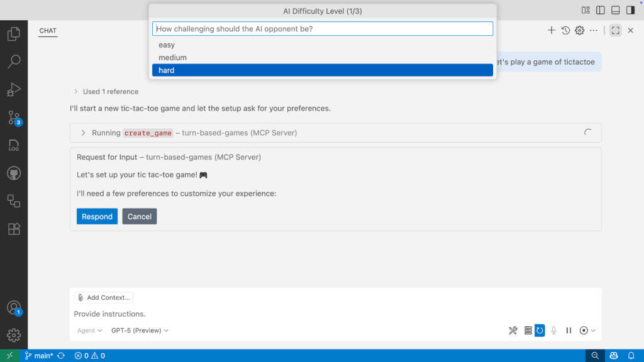Synchronize changes from status bar
This screenshot has height=362, width=644.
61,356
